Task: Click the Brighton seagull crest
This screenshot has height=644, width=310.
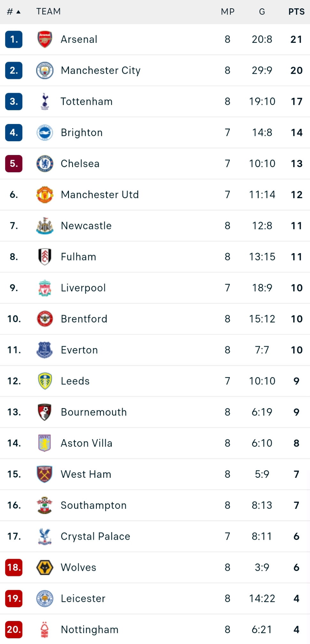Action: coord(45,132)
